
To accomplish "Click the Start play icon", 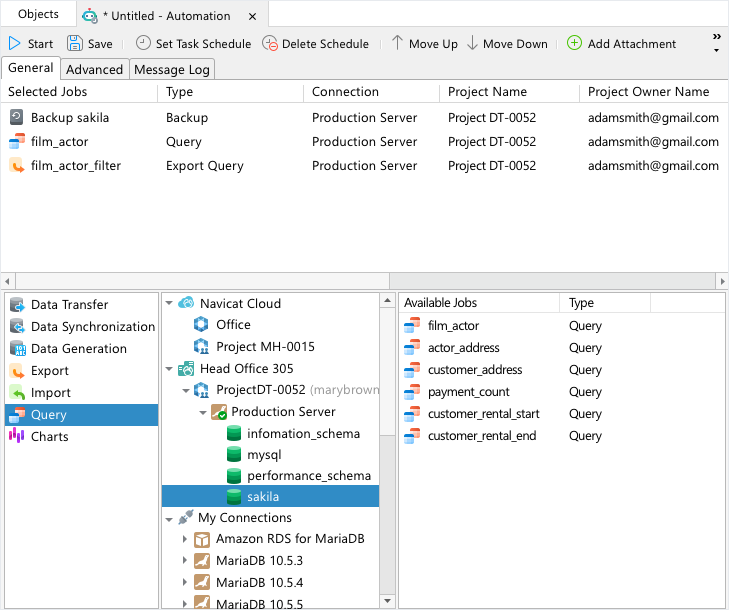I will coord(14,43).
